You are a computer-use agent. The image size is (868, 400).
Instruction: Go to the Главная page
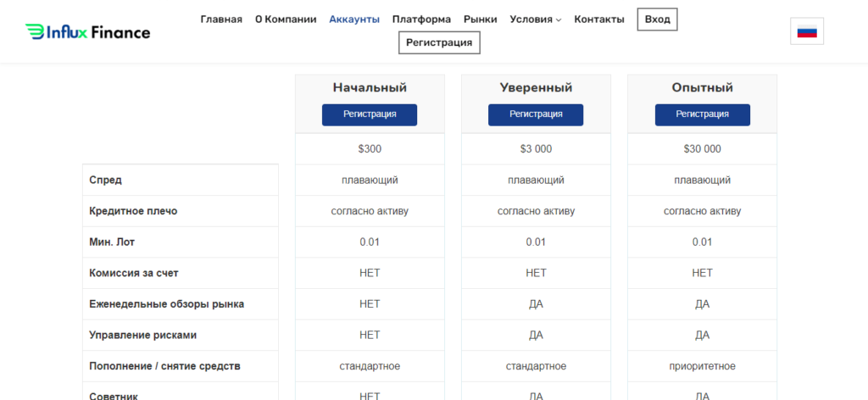(x=221, y=19)
